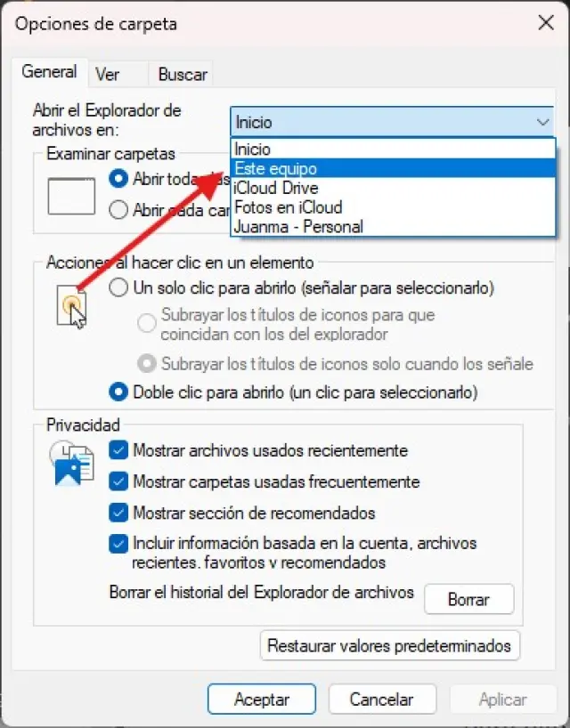Select Juanma - Personal in the list
This screenshot has width=570, height=728.
393,227
